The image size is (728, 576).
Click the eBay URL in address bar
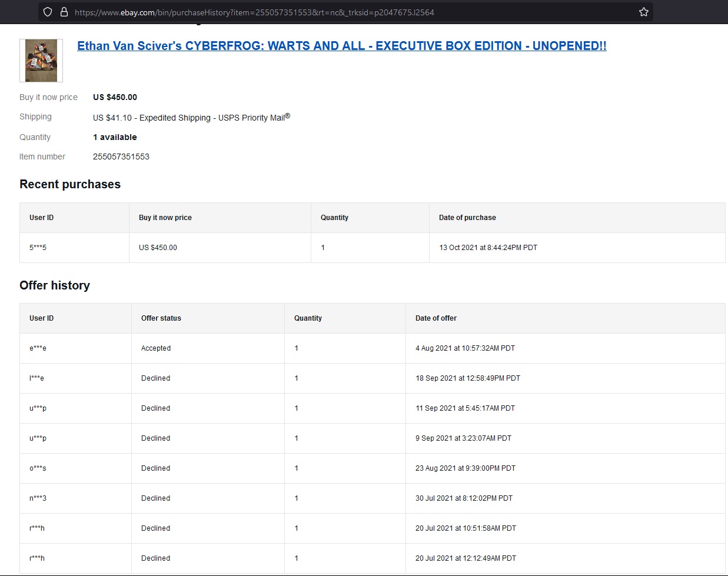(254, 12)
